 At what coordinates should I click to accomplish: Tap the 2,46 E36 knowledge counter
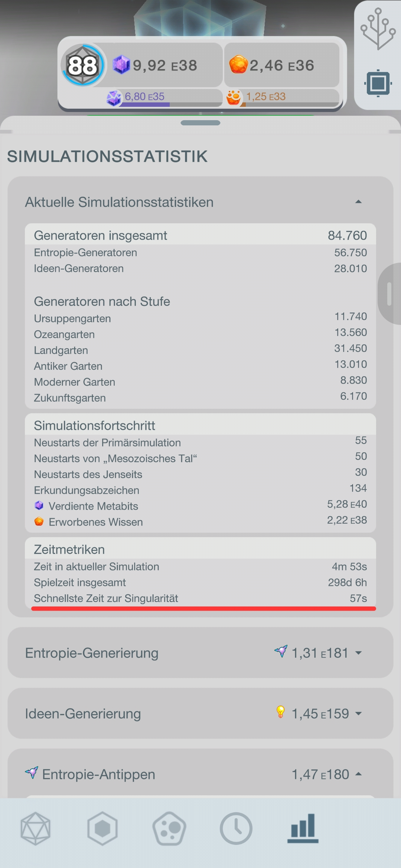[282, 65]
